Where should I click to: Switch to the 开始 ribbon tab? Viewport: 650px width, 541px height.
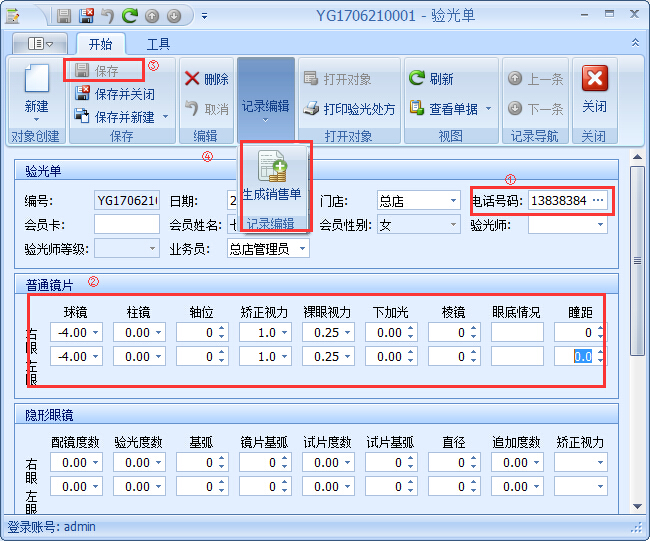point(101,44)
